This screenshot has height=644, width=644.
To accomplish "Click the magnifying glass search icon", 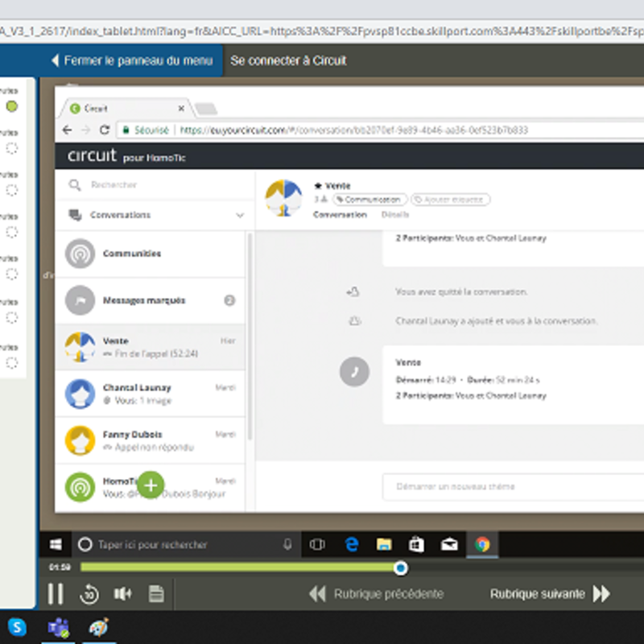I will point(75,185).
